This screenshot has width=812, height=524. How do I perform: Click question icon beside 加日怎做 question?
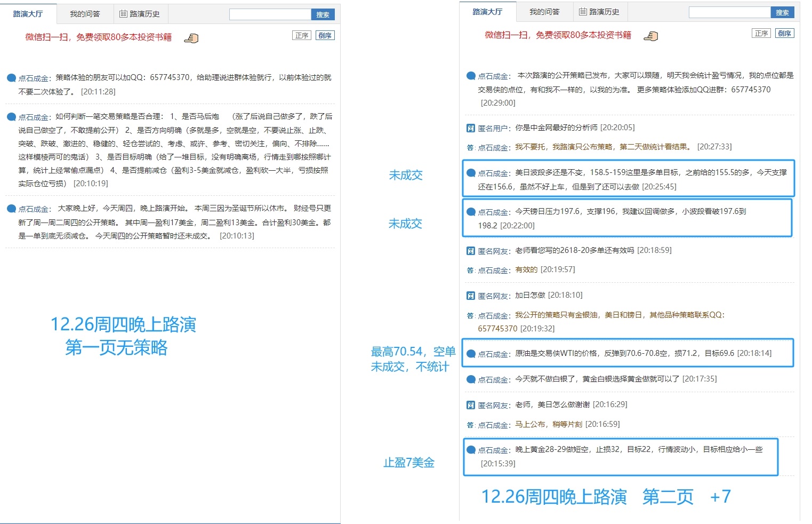point(471,296)
